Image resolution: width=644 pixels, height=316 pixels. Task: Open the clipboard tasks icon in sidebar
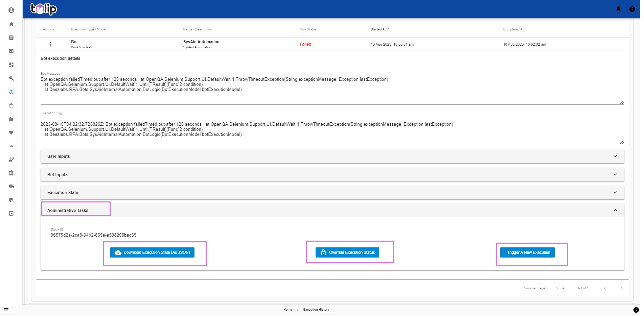(11, 38)
